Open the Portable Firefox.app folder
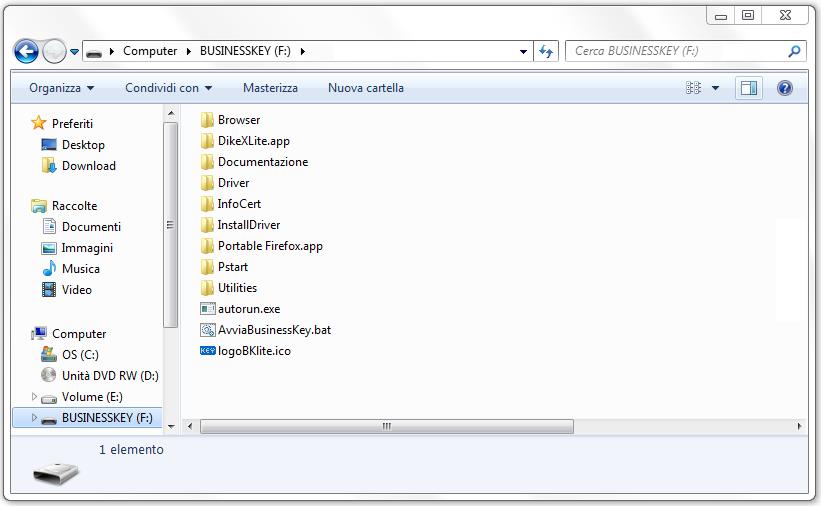Screen dimensions: 821x506 click(269, 246)
